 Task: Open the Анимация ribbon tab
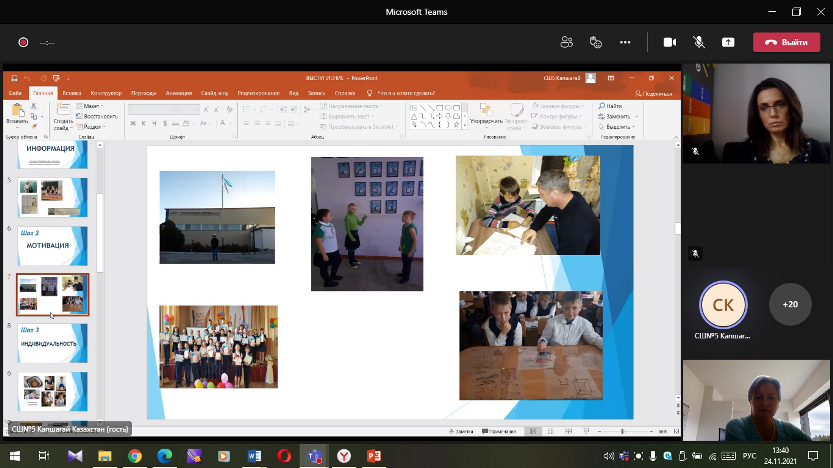(179, 92)
